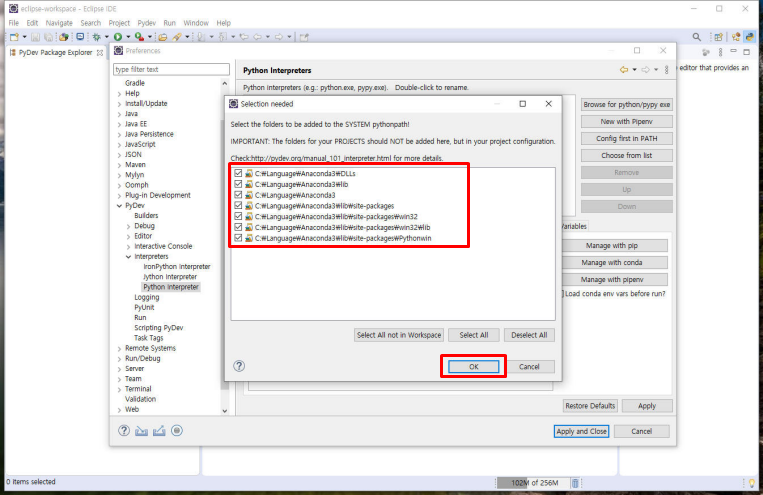
Task: Uncheck the lib\site-packages folder checkbox
Action: 238,205
